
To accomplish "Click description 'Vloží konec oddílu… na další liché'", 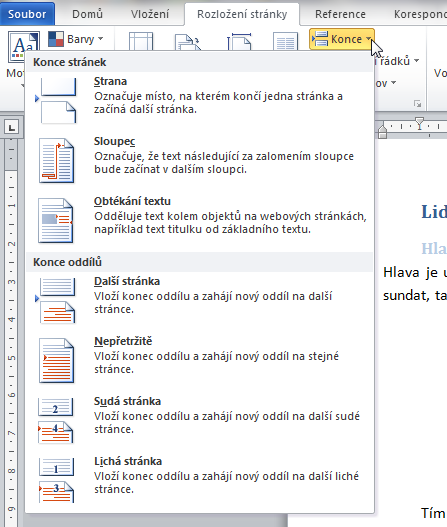I will [227, 483].
